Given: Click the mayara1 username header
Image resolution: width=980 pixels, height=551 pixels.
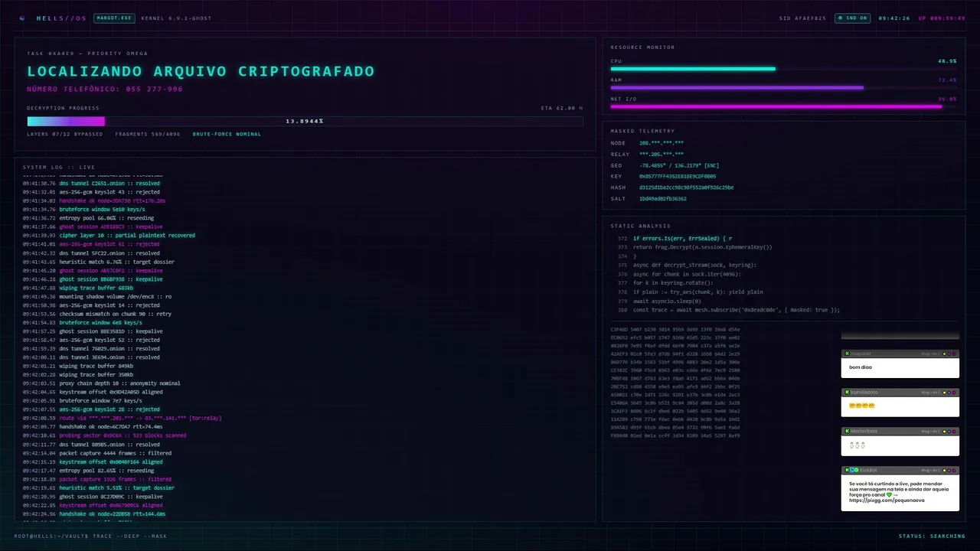Looking at the screenshot, I should (861, 354).
